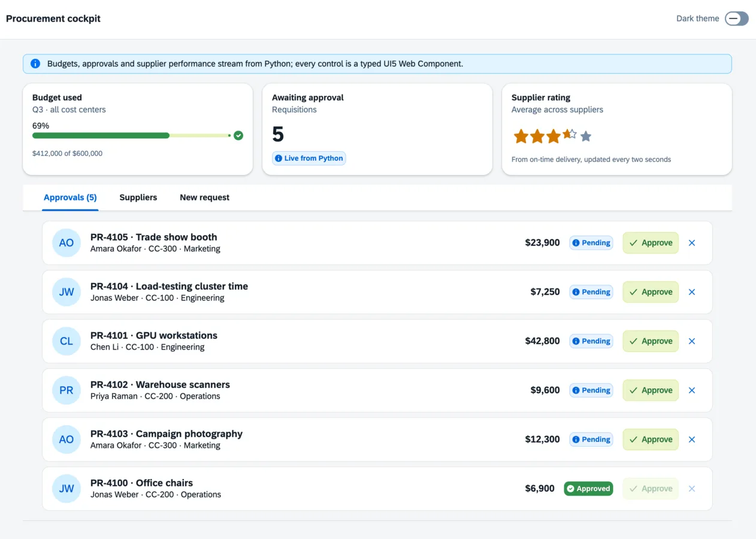The height and width of the screenshot is (539, 756).
Task: Toggle the Dark theme switch
Action: [736, 19]
